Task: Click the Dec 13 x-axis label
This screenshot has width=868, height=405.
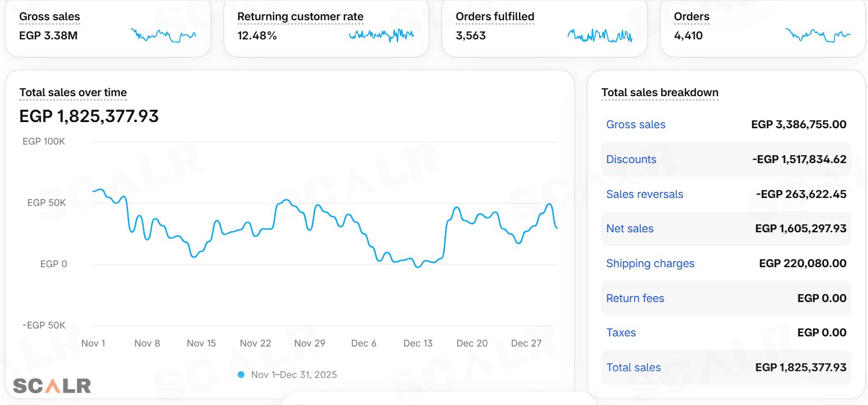Action: pyautogui.click(x=418, y=344)
